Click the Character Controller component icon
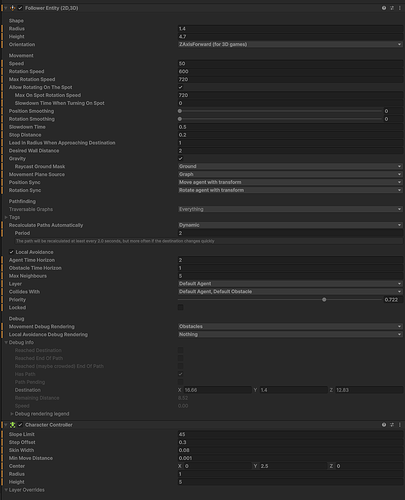 click(x=13, y=425)
